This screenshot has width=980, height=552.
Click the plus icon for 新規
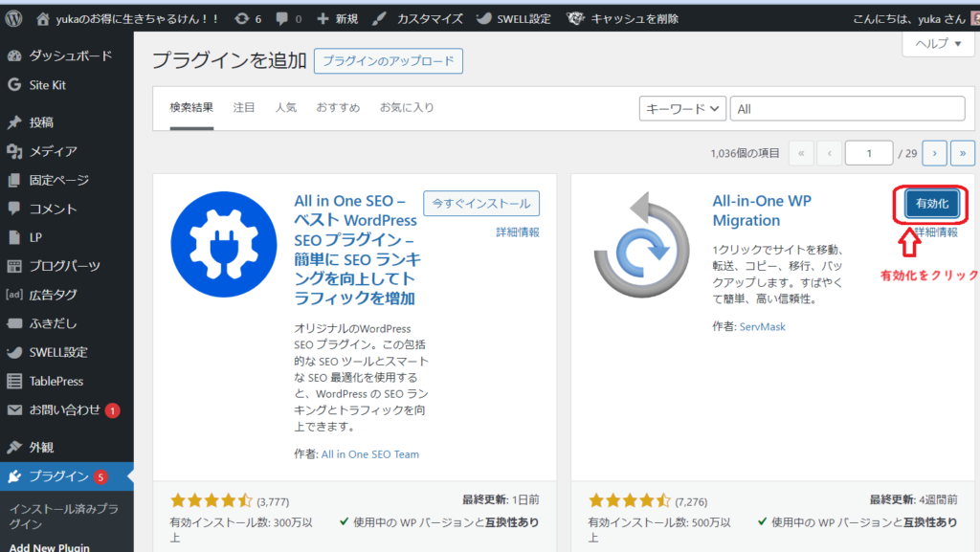tap(323, 18)
